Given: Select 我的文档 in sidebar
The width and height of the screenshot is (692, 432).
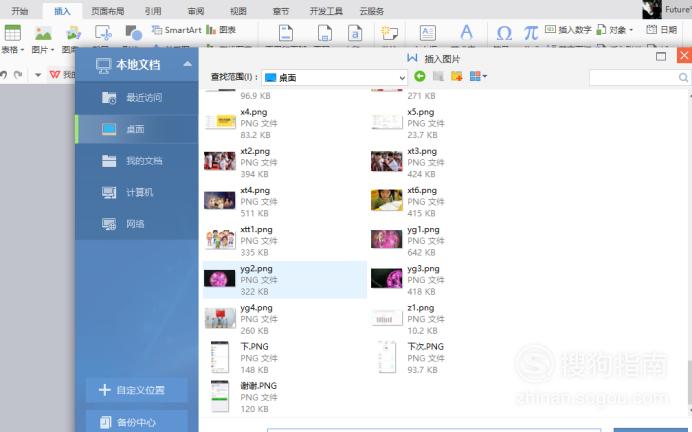Looking at the screenshot, I should pyautogui.click(x=137, y=161).
